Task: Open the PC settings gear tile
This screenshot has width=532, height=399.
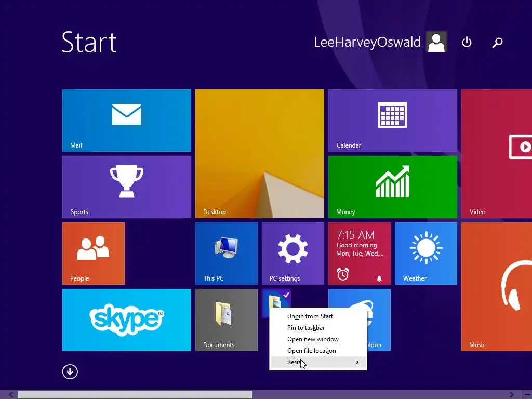Action: (293, 254)
